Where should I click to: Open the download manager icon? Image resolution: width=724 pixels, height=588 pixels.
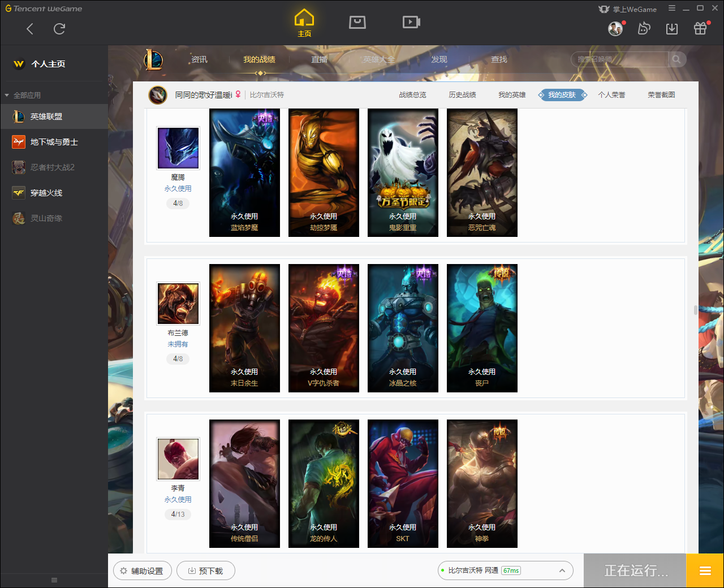click(672, 28)
